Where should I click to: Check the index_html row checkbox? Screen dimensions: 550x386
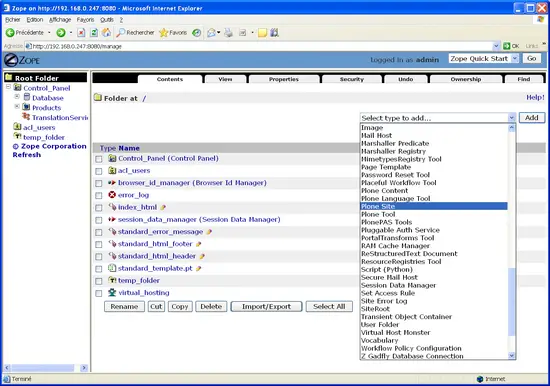99,208
